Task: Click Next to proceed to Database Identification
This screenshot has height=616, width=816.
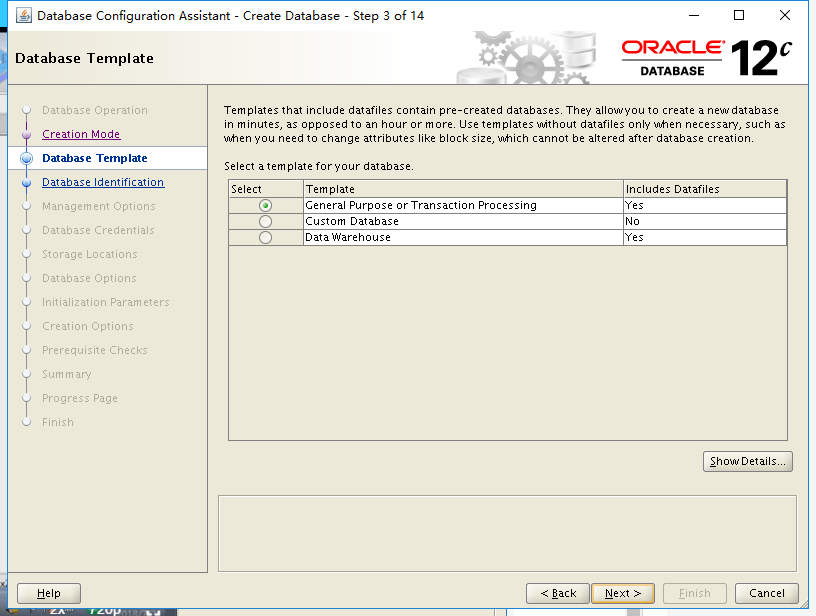Action: point(622,593)
